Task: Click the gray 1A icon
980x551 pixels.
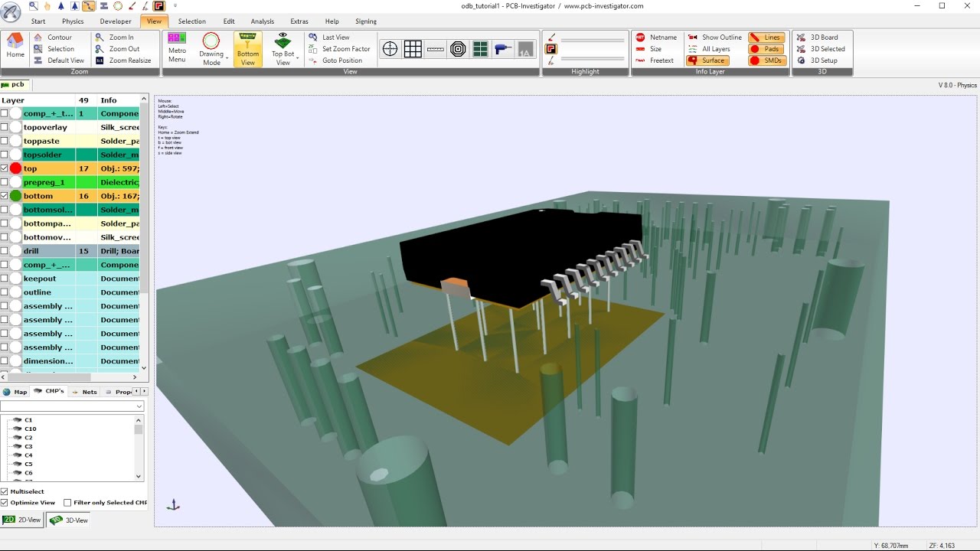Action: [x=525, y=49]
